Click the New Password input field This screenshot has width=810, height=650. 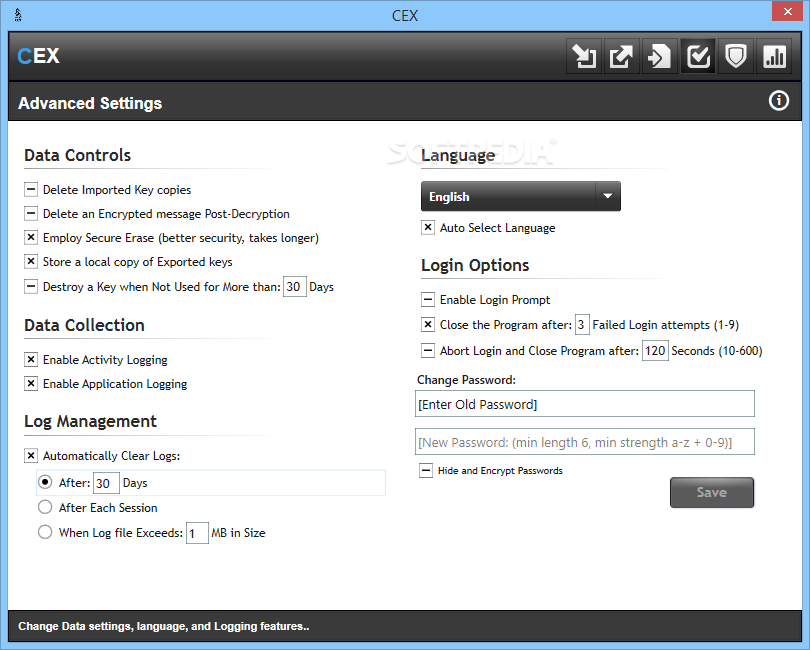click(585, 442)
